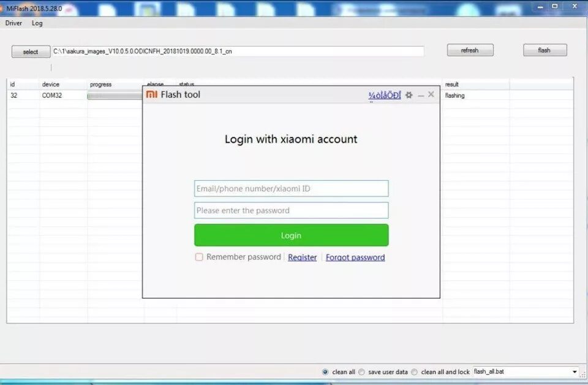This screenshot has width=588, height=385.
Task: Click the clean all radio button icon
Action: point(325,372)
